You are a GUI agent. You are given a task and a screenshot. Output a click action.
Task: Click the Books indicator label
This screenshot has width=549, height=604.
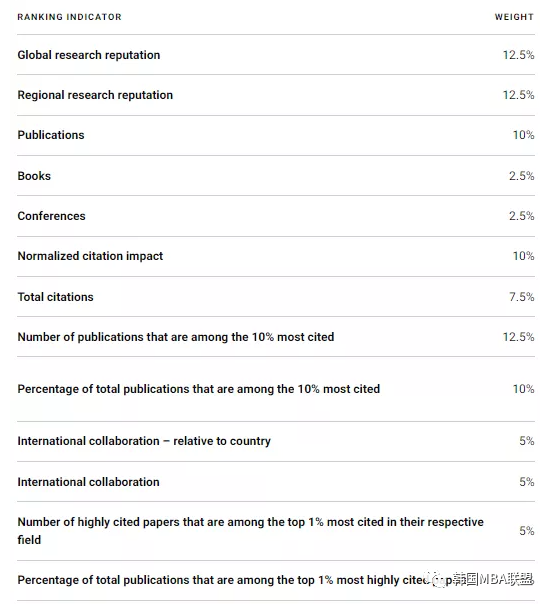(x=34, y=176)
